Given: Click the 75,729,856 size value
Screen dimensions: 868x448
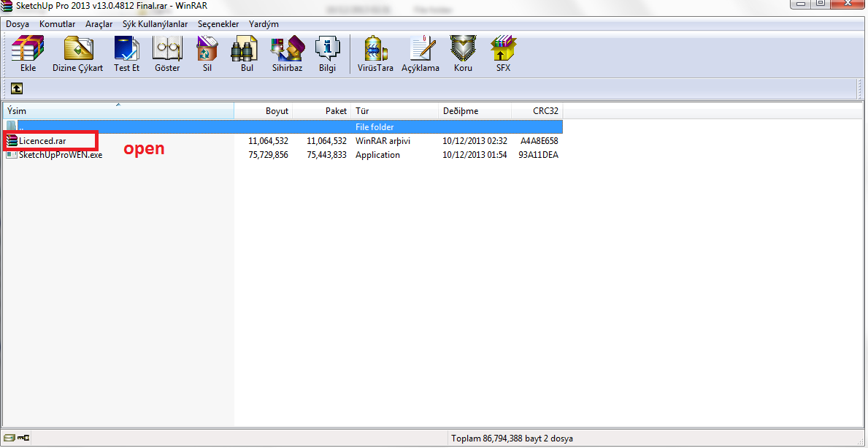Looking at the screenshot, I should tap(269, 155).
